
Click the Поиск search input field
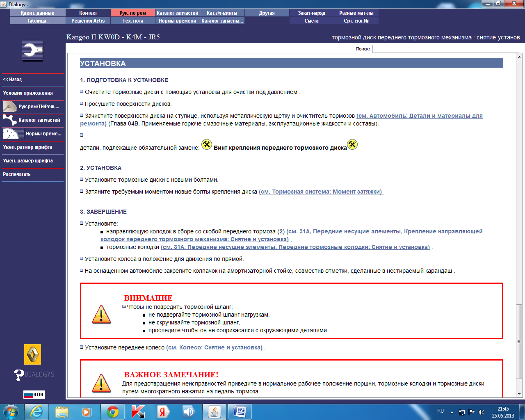coord(445,49)
